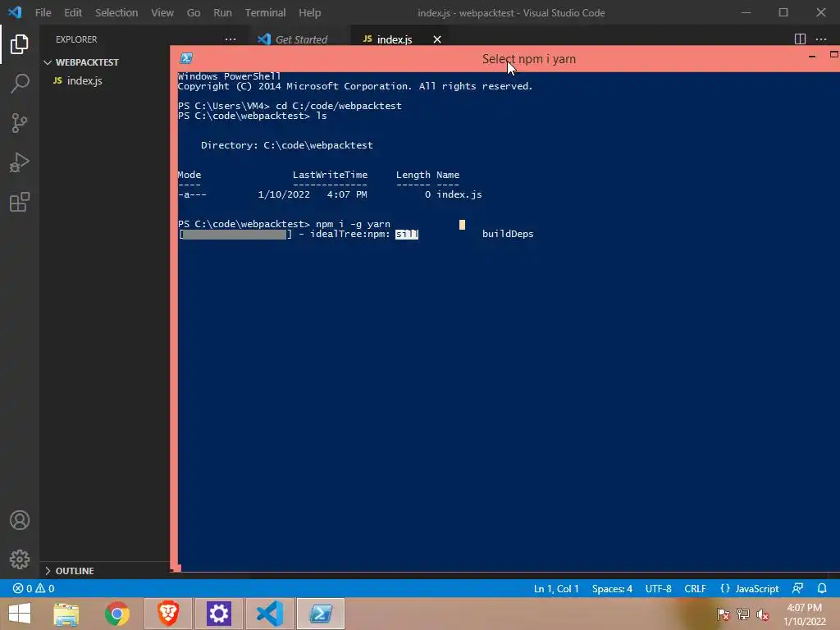Click the index.js name in ls output
The image size is (840, 630).
point(459,194)
